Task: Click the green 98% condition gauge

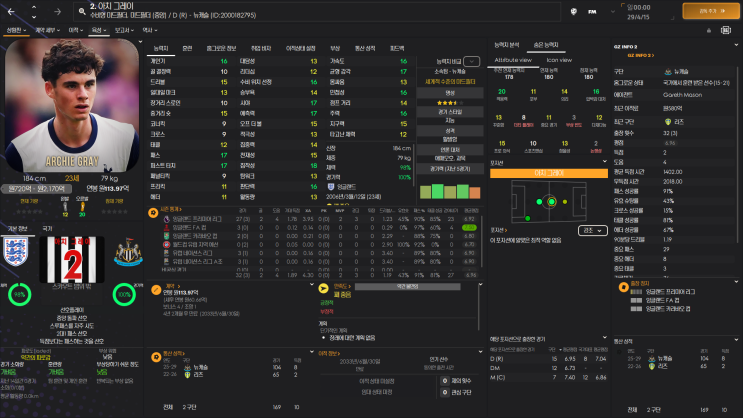Action: 19,296
